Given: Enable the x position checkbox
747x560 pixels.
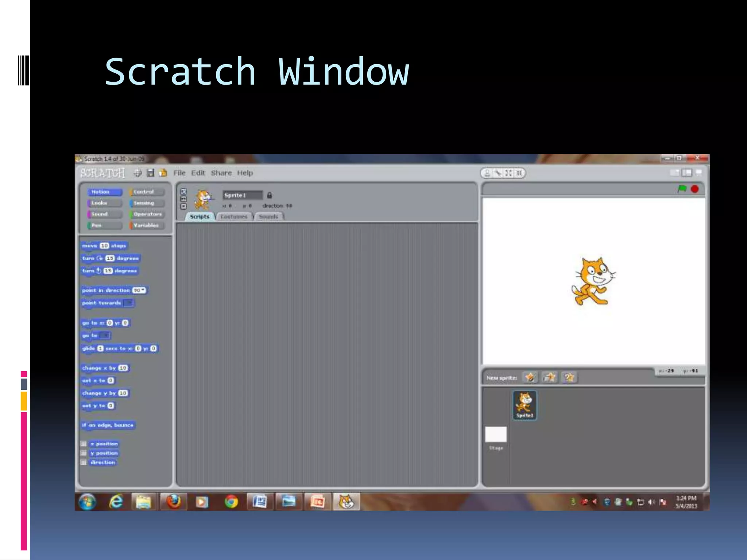Looking at the screenshot, I should click(x=84, y=444).
